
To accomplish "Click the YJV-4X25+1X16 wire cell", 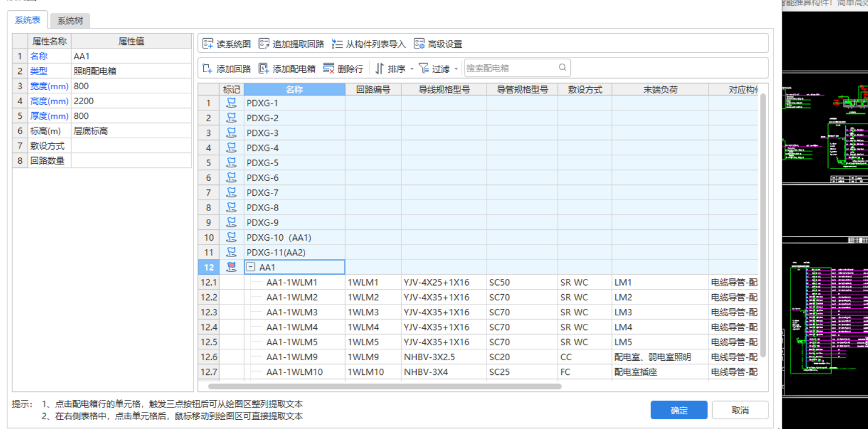I will pyautogui.click(x=444, y=282).
